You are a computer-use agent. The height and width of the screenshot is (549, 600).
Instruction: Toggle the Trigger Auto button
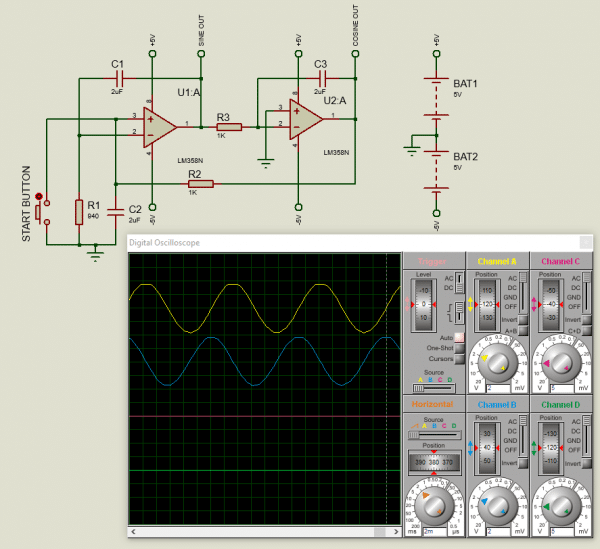460,337
